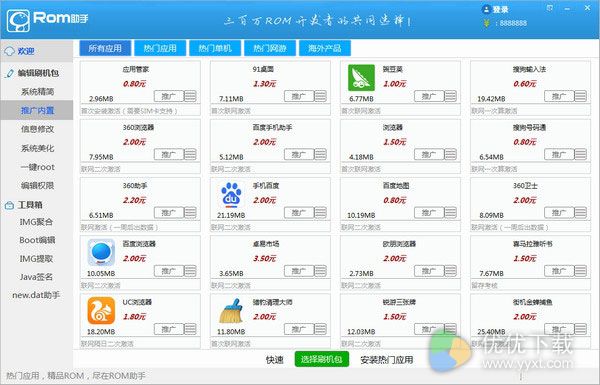Click 推广 button for 搜狗输入法

click(559, 96)
